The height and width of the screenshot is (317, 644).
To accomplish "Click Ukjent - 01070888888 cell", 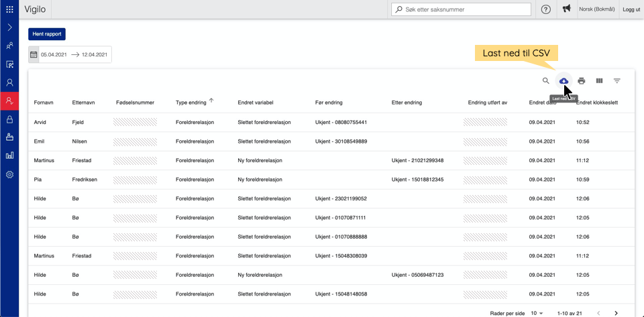I will click(341, 237).
